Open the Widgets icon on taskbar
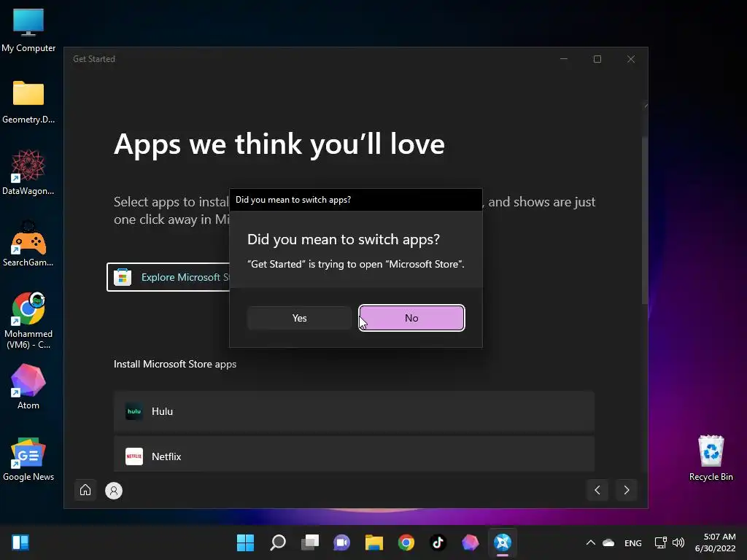 20,542
